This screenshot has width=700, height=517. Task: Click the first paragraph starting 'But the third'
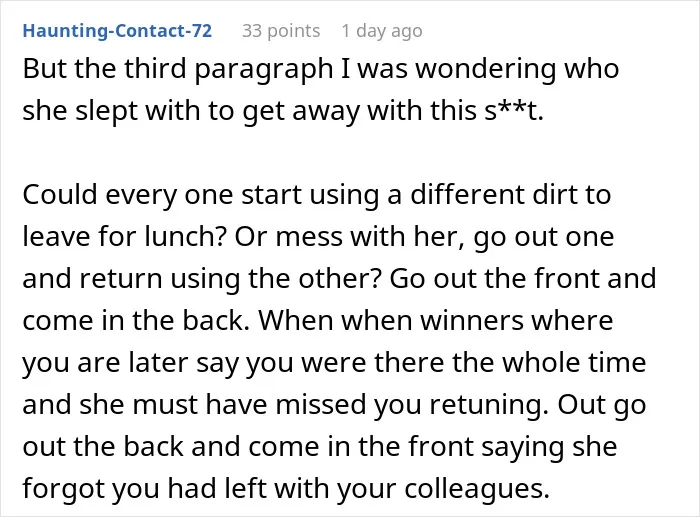321,90
